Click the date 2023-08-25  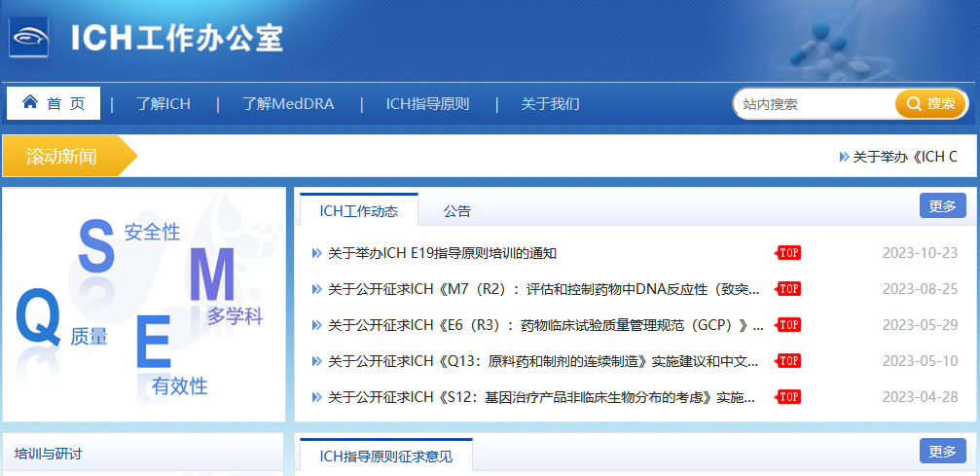click(x=920, y=289)
